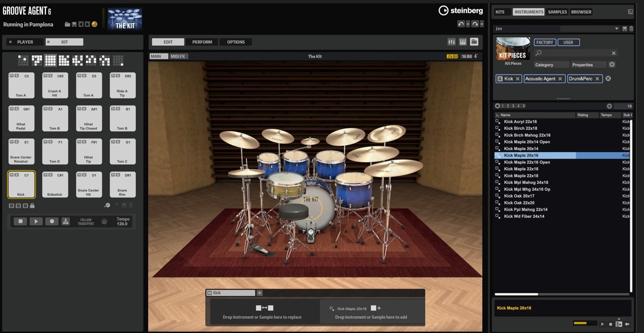Image resolution: width=644 pixels, height=333 pixels.
Task: Toggle the FACTORY content filter
Action: pyautogui.click(x=545, y=42)
